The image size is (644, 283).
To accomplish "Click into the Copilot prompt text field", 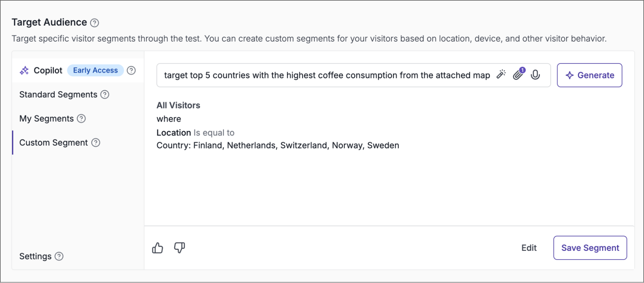I will click(x=327, y=75).
